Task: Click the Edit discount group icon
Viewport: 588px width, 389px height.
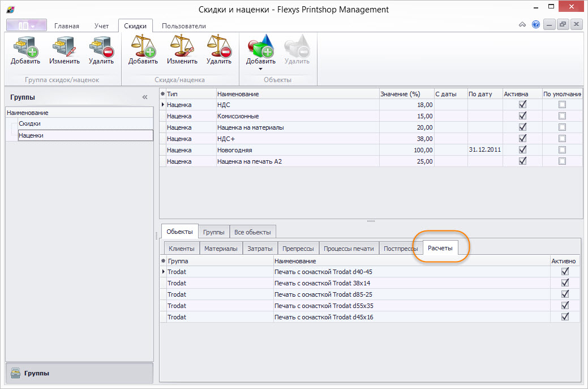Action: (64, 46)
